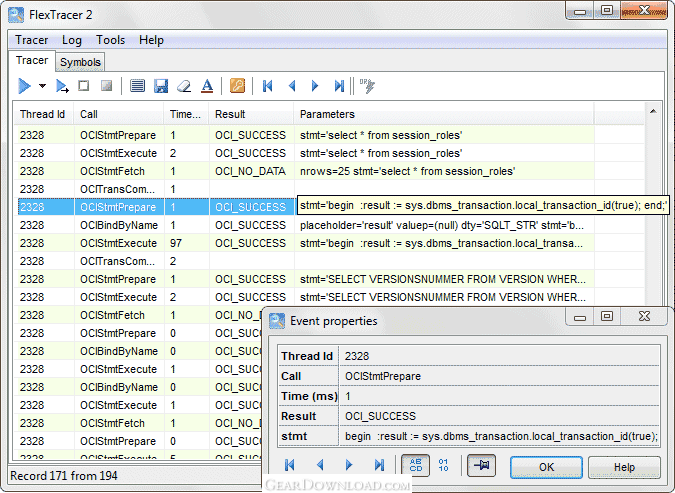Viewport: 675px width, 493px height.
Task: Go to previous event in Event properties
Action: 320,465
